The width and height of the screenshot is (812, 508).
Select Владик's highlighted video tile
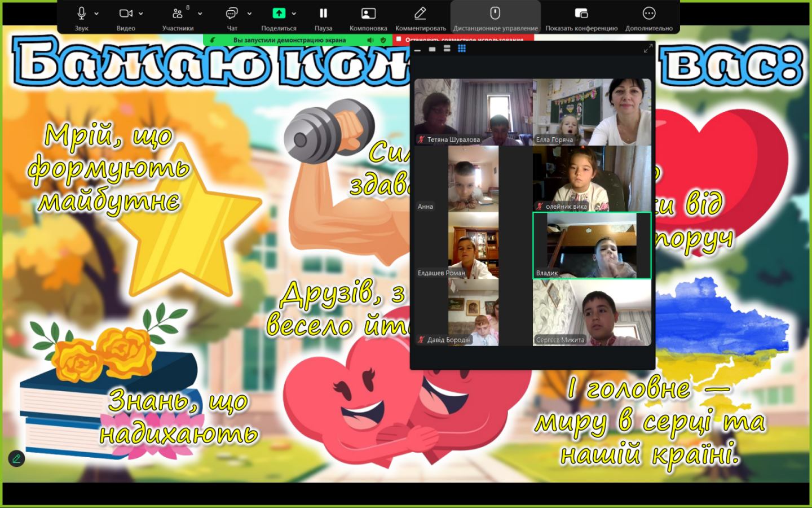tap(592, 245)
